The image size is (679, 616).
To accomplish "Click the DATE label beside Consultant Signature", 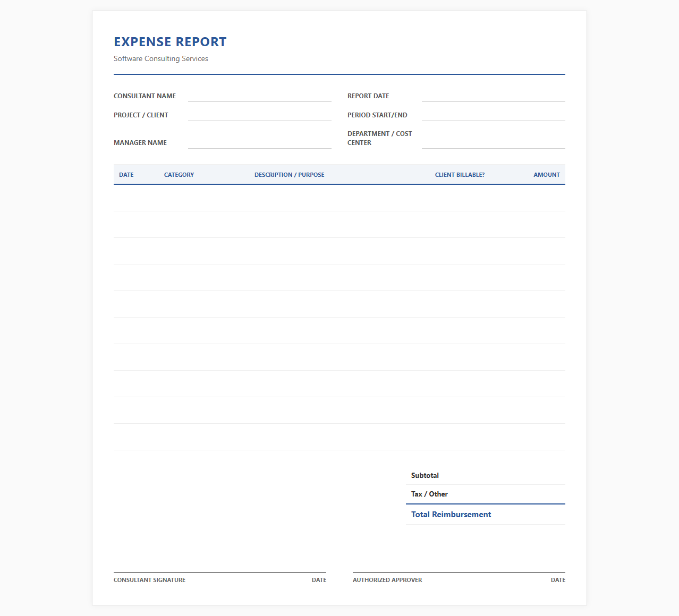I will [319, 580].
